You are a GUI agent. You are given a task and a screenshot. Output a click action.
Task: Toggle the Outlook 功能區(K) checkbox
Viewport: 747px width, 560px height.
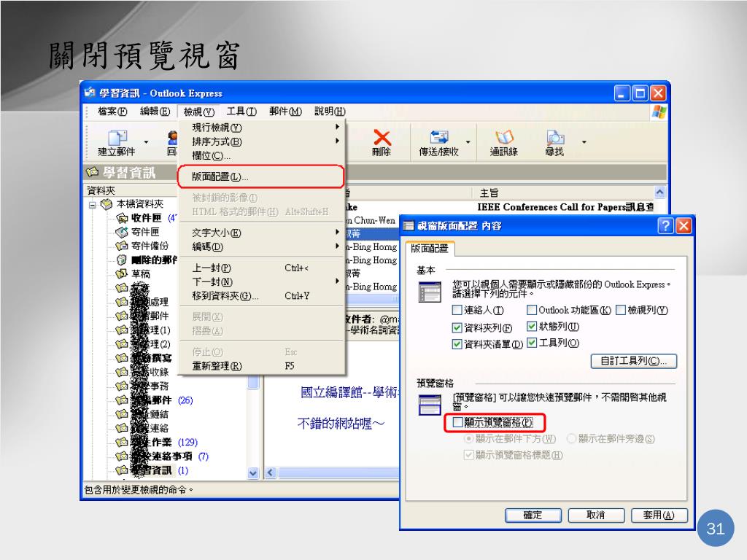point(532,311)
